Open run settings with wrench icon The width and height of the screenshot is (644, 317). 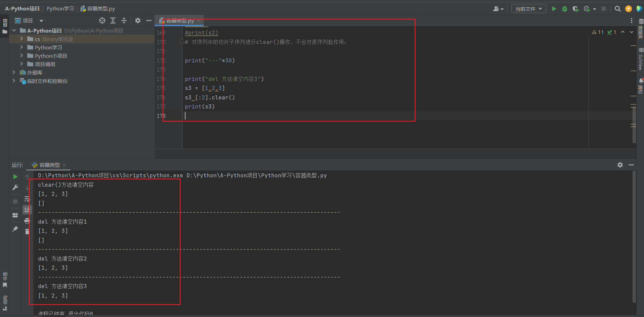15,188
